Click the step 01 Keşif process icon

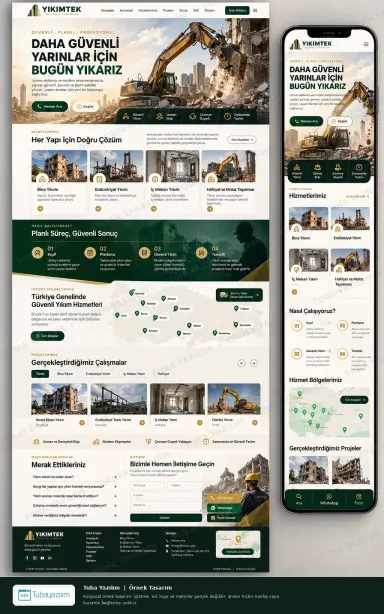38,253
